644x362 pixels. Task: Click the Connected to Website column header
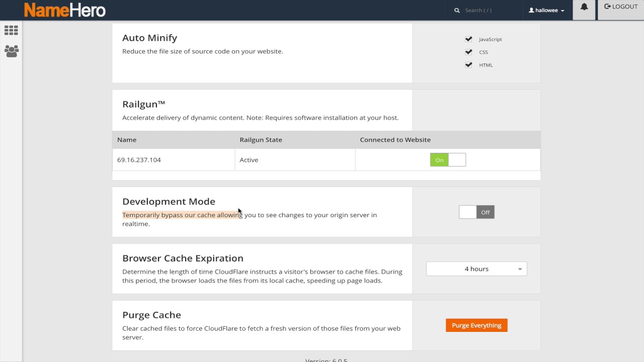(395, 140)
